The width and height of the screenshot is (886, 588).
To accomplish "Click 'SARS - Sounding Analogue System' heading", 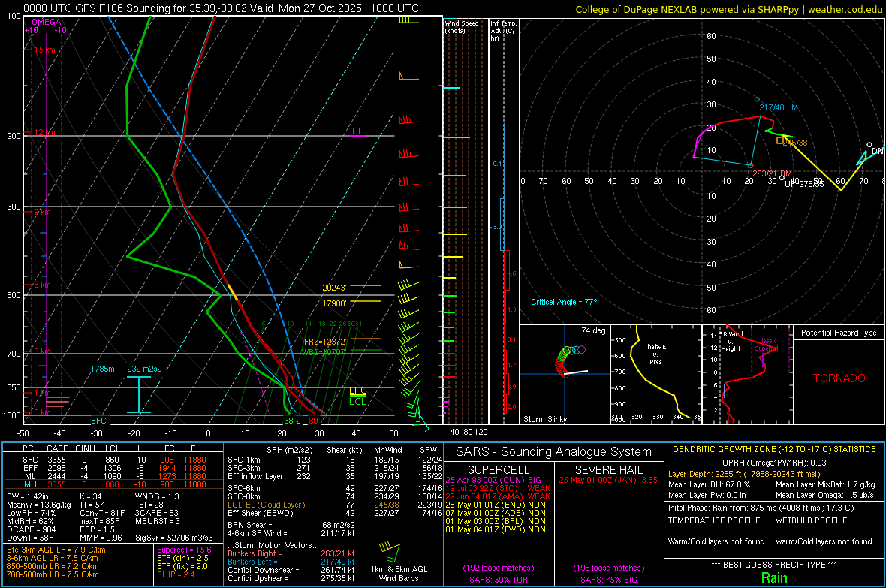I will tap(553, 452).
